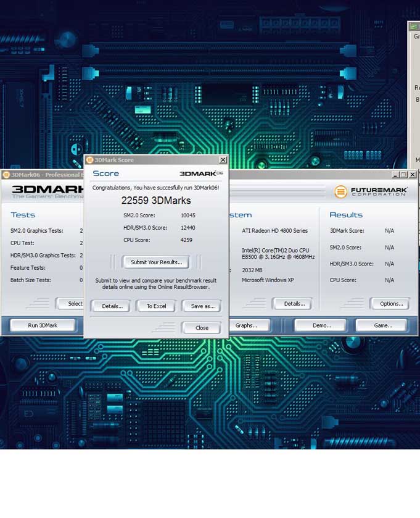This screenshot has height=518, width=420.
Task: Click 2032 MB memory text
Action: [252, 270]
